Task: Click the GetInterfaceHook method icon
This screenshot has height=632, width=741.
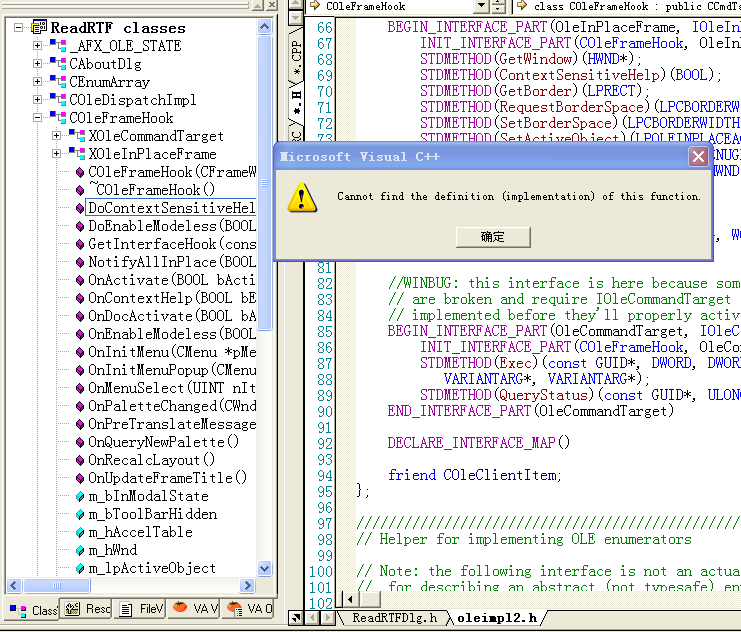Action: point(80,244)
